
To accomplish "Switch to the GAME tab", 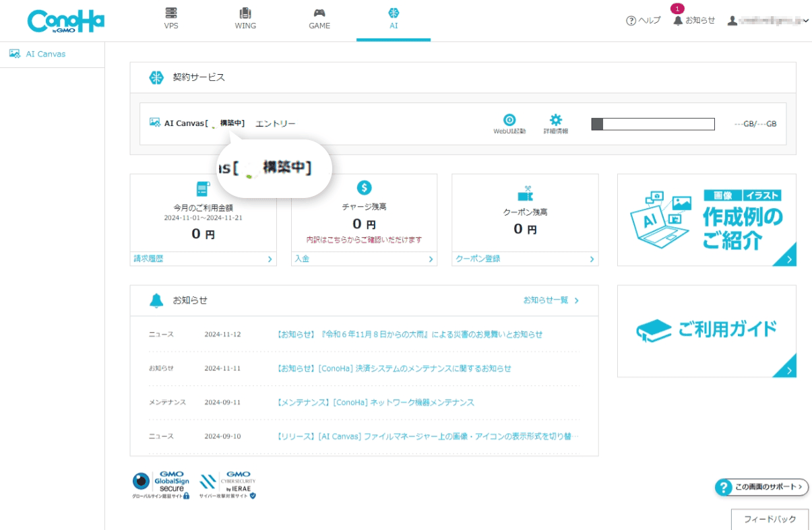I will click(x=319, y=20).
